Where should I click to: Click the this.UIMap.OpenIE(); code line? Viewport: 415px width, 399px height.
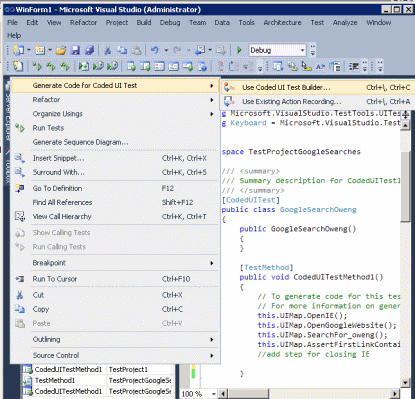coord(302,316)
